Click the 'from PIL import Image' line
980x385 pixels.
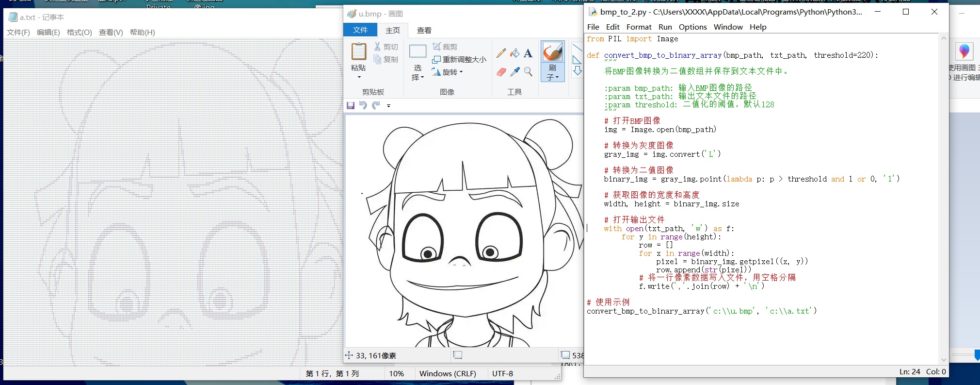tap(632, 39)
